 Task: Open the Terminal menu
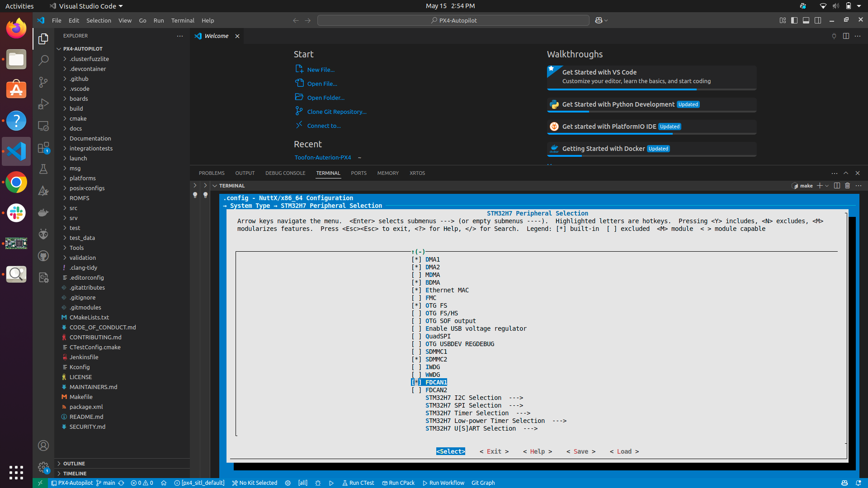click(183, 20)
